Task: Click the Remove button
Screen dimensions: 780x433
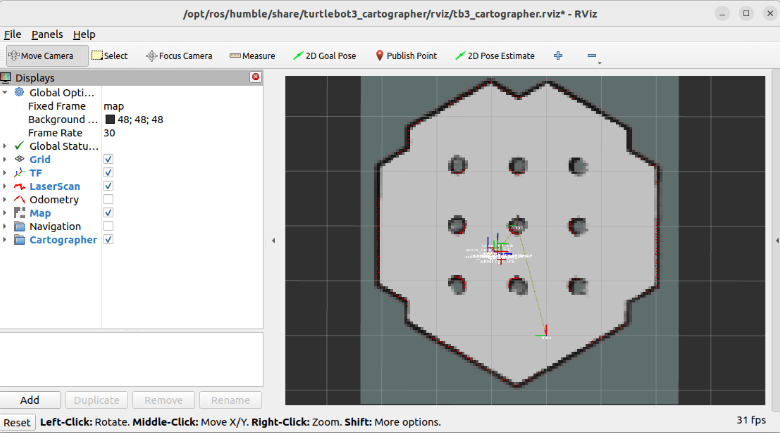Action: pos(164,400)
